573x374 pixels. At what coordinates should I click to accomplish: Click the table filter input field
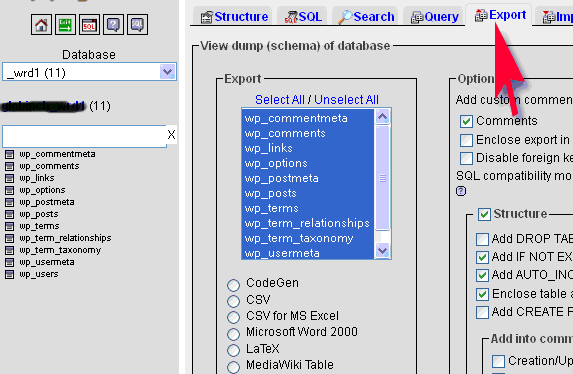click(84, 136)
